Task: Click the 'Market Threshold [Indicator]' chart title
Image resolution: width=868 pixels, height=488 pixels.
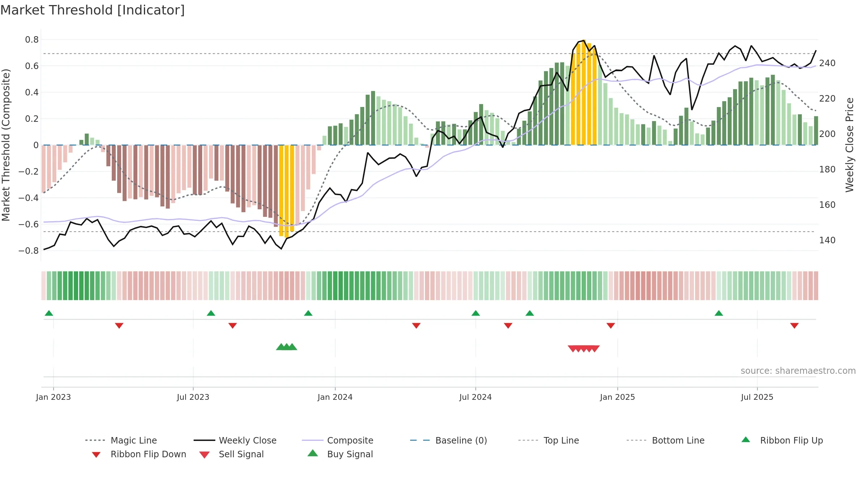Action: [93, 10]
